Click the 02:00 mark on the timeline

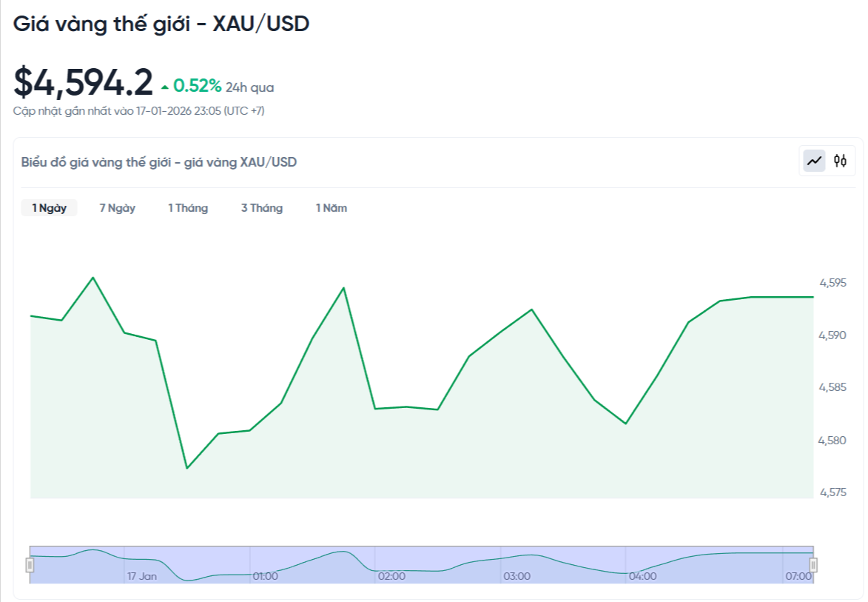pos(390,575)
